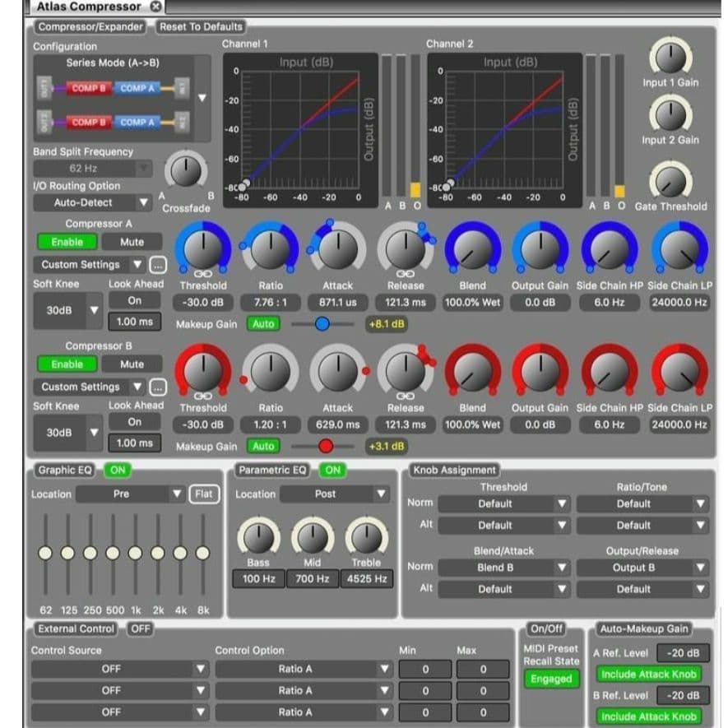728x728 pixels.
Task: Adjust the Gate Threshold knob
Action: (x=670, y=183)
